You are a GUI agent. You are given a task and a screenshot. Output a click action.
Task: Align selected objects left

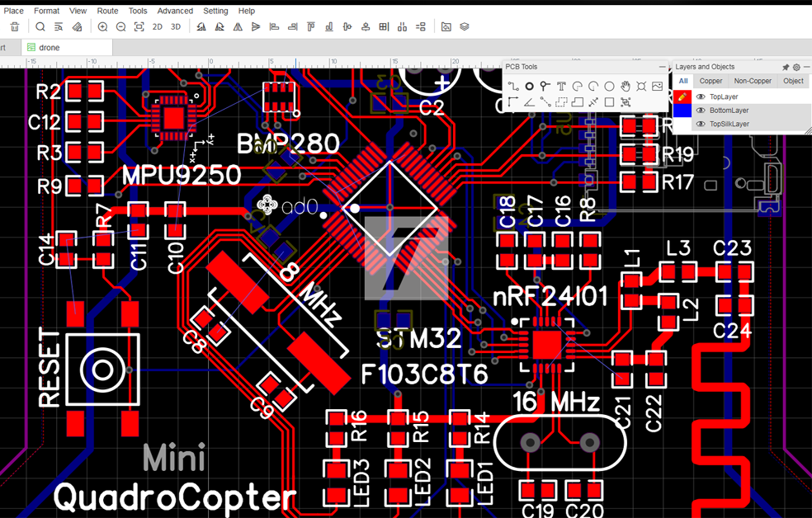[x=275, y=27]
